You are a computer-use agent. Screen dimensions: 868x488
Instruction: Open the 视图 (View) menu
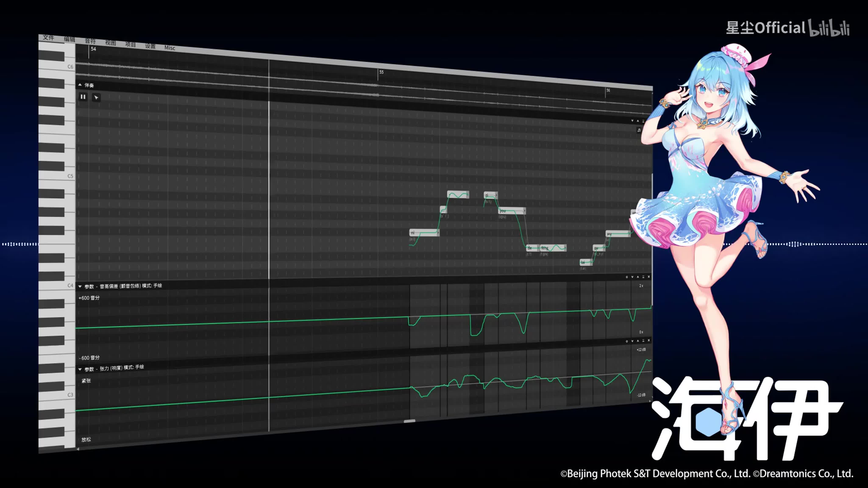click(110, 43)
